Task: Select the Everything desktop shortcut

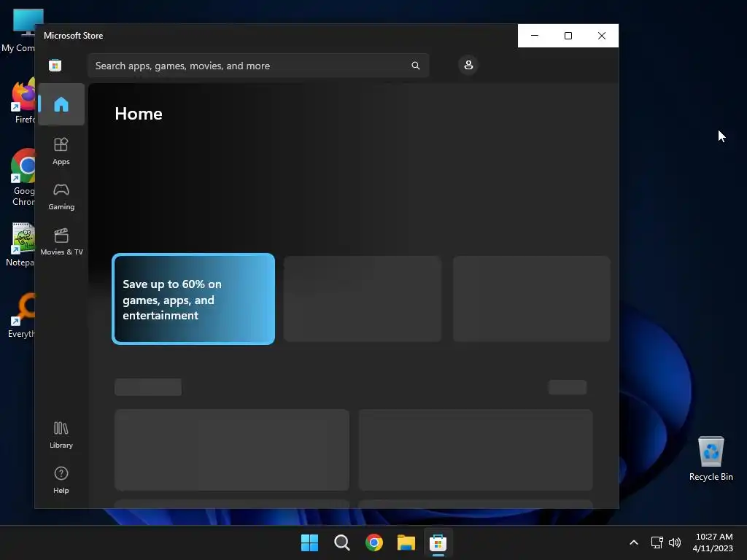Action: pyautogui.click(x=22, y=316)
